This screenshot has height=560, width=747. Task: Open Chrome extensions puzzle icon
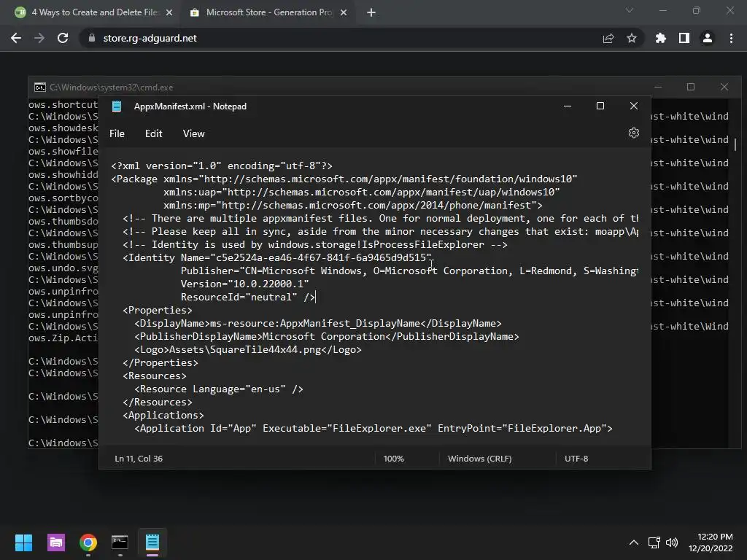click(x=661, y=38)
